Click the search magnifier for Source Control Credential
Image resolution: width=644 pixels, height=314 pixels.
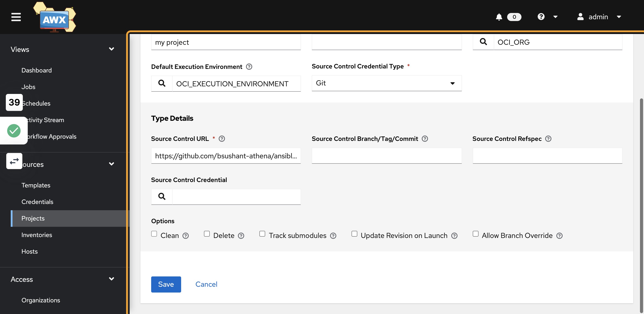[161, 196]
